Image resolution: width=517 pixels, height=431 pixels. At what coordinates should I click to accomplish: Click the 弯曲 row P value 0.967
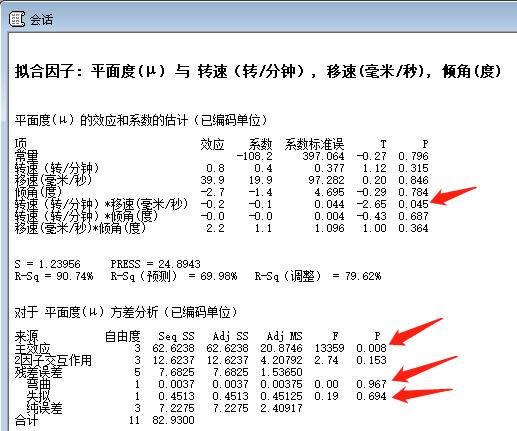click(x=371, y=384)
